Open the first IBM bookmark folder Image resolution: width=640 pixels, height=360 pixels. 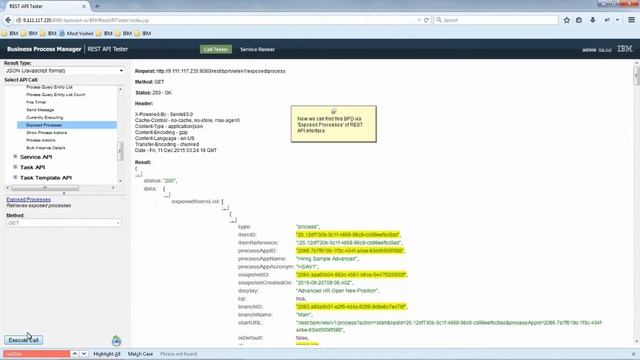click(10, 33)
